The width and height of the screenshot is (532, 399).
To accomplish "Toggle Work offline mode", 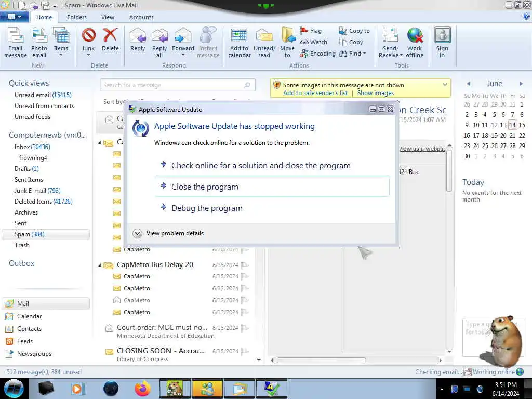I will 415,43.
